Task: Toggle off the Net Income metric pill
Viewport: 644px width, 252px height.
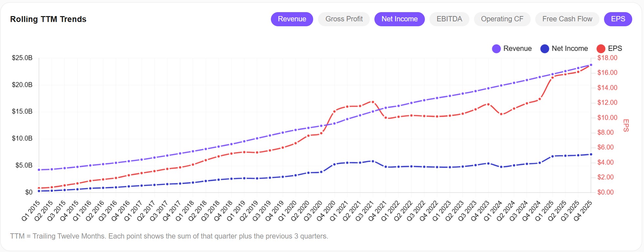Action: [x=399, y=19]
